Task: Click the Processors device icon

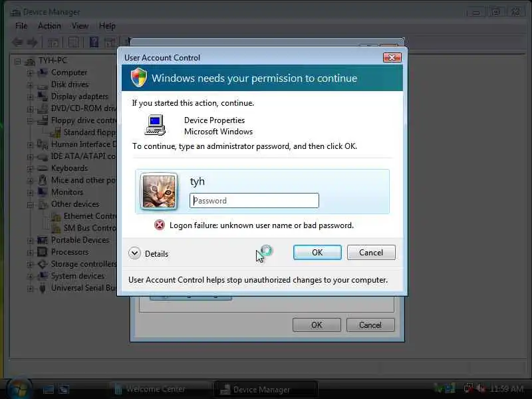Action: tap(43, 252)
